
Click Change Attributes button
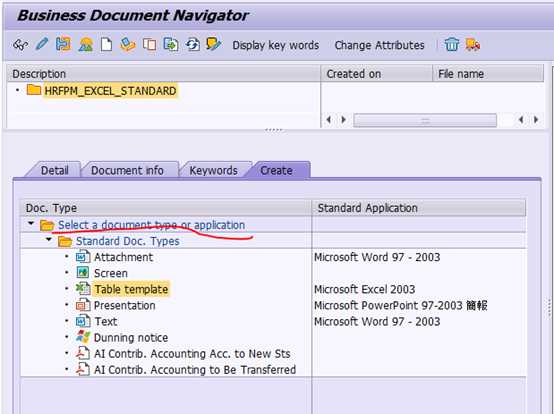tap(379, 45)
